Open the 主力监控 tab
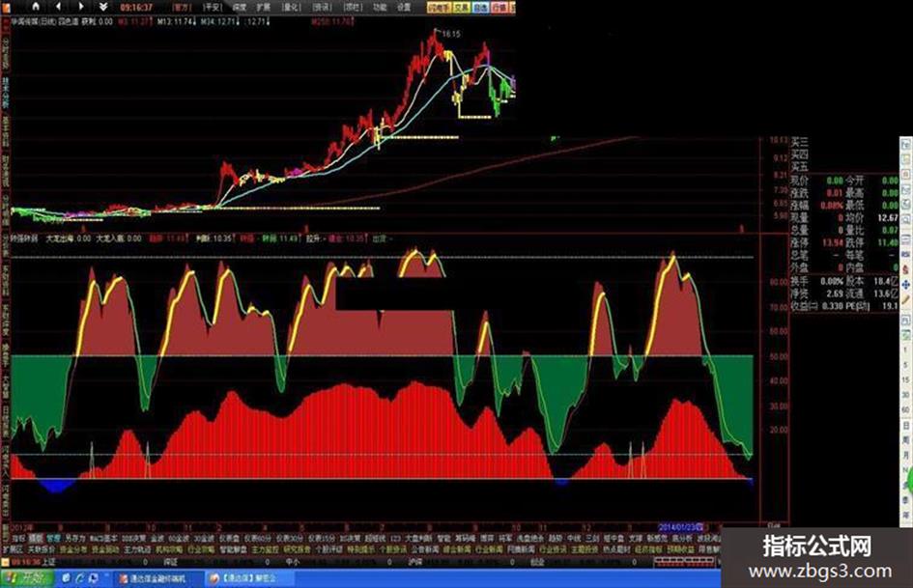 [x=265, y=549]
